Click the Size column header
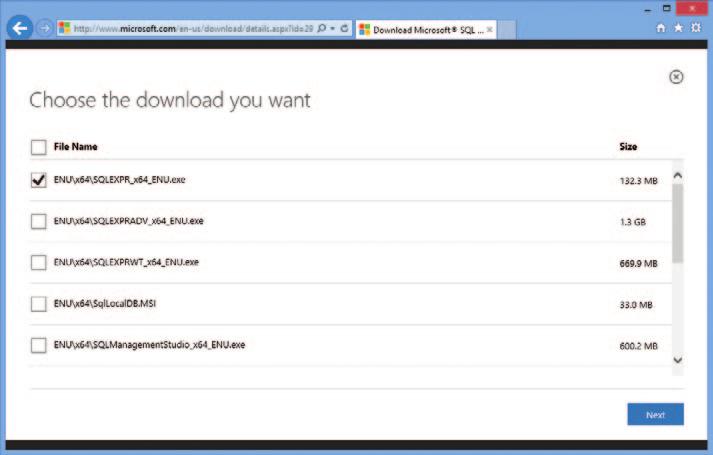Image resolution: width=713 pixels, height=455 pixels. 628,146
